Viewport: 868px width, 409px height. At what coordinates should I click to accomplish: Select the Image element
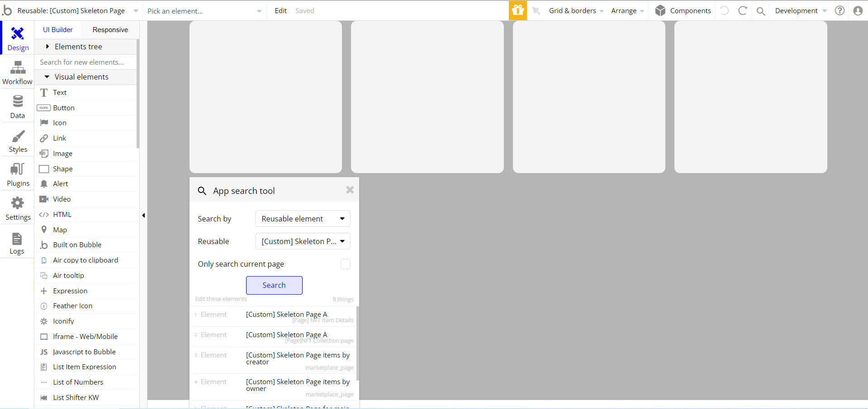click(85, 154)
